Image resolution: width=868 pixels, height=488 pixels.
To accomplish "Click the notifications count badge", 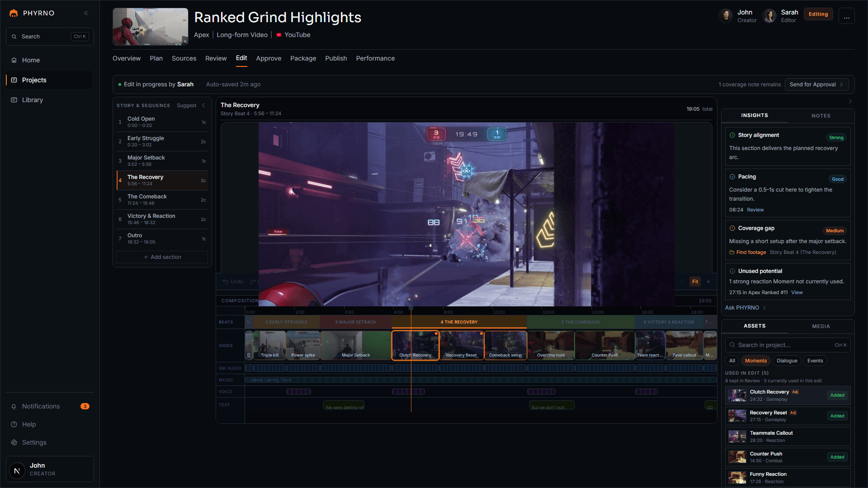I will pos(85,406).
